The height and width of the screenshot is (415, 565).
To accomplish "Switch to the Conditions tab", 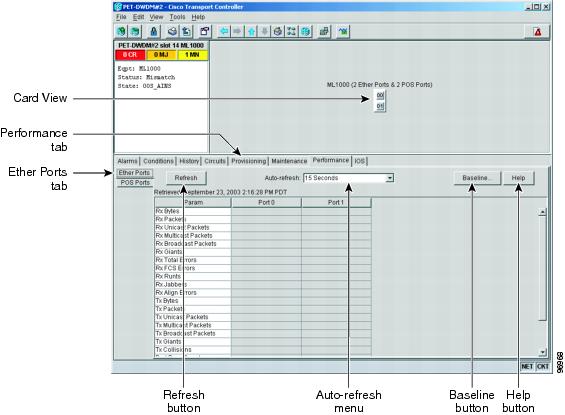I will pos(158,161).
